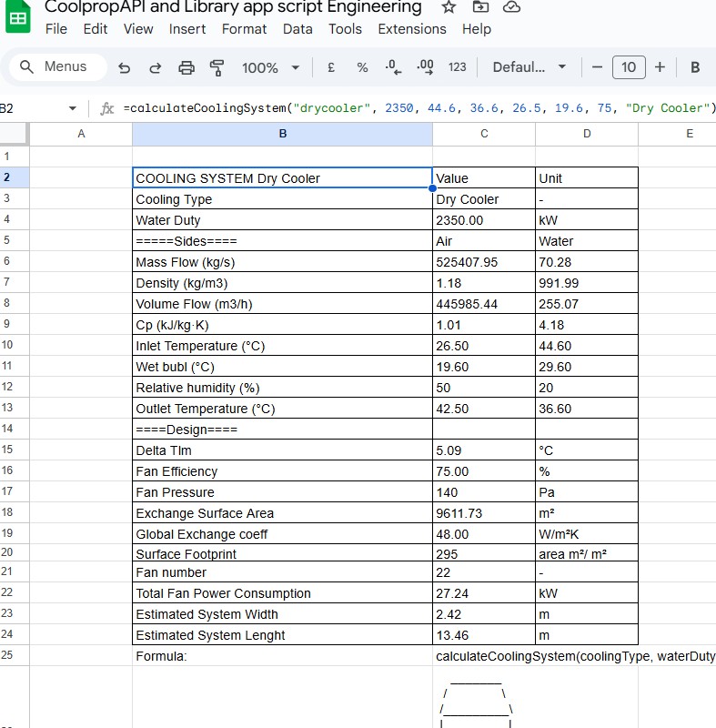
Task: Open the Default font dropdown
Action: 529,67
